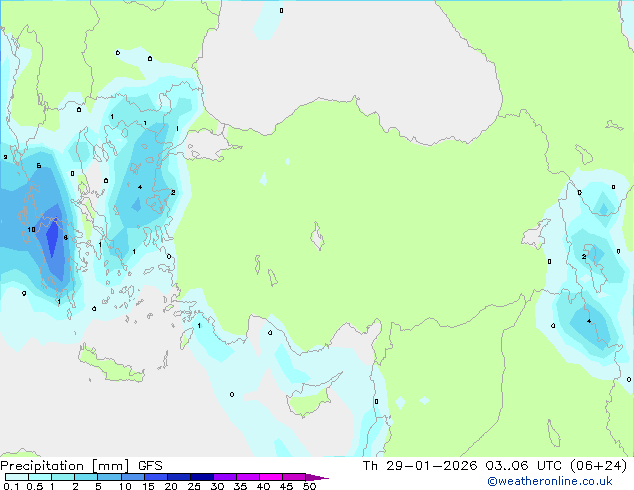Click the "0.5" legend value
The width and height of the screenshot is (634, 490).
point(34,486)
